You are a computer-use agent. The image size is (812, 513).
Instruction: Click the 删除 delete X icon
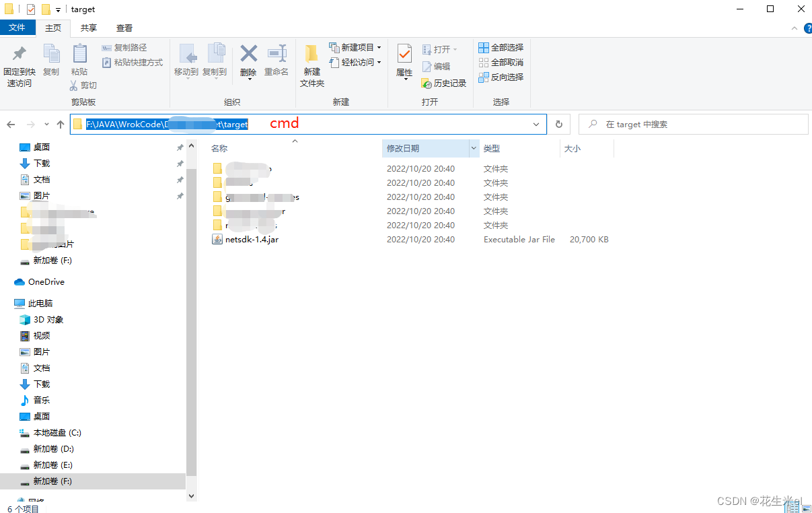click(249, 53)
